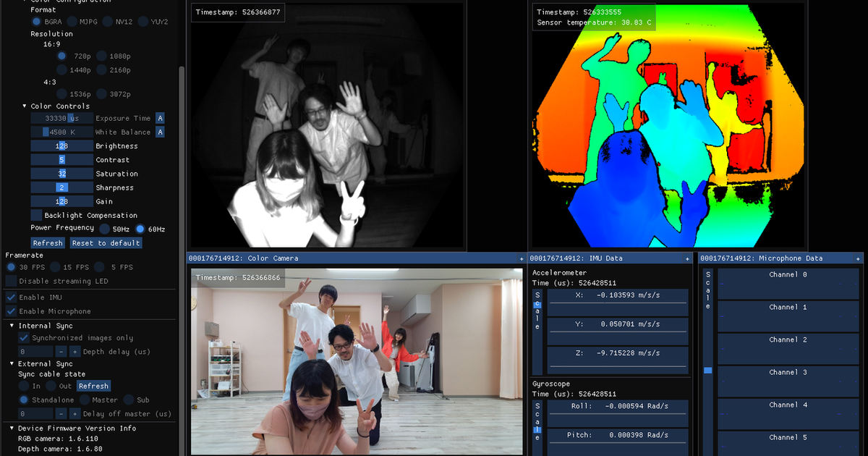Viewport: 868px width, 456px height.
Task: Click the Accelerometer Scale slider
Action: click(537, 332)
